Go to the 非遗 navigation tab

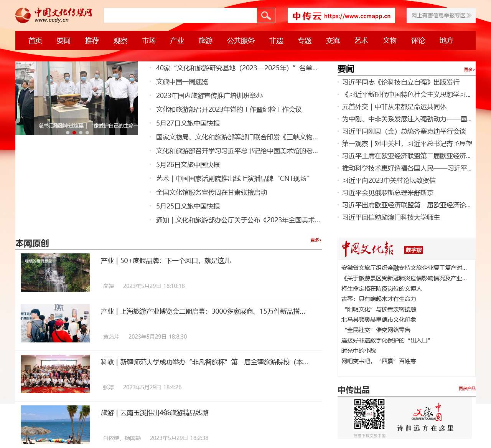tap(276, 41)
